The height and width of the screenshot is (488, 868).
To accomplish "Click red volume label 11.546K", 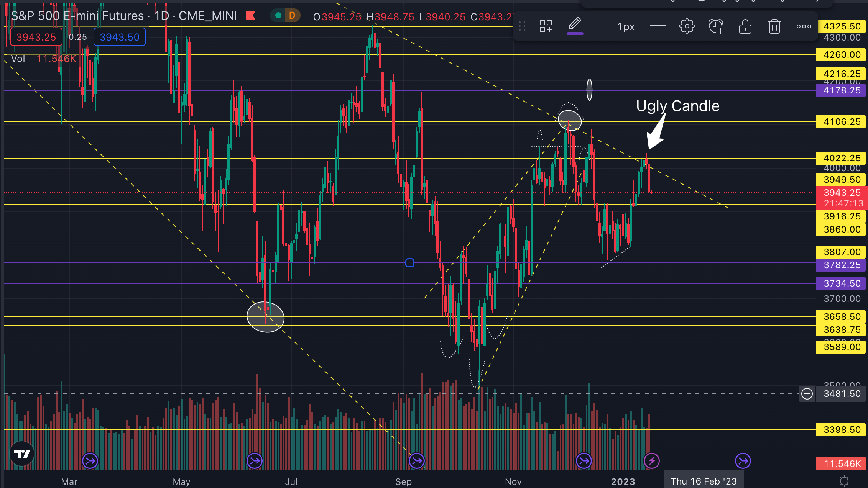I will point(842,464).
